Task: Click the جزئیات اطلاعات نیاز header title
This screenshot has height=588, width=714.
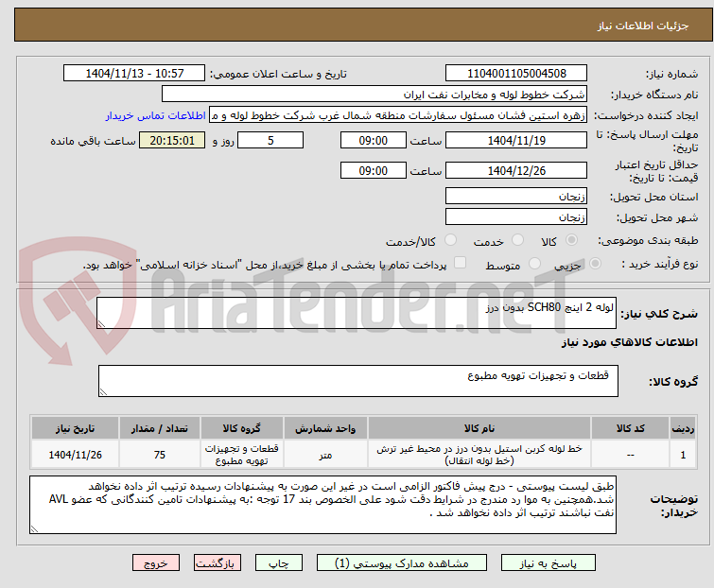Action: point(642,26)
